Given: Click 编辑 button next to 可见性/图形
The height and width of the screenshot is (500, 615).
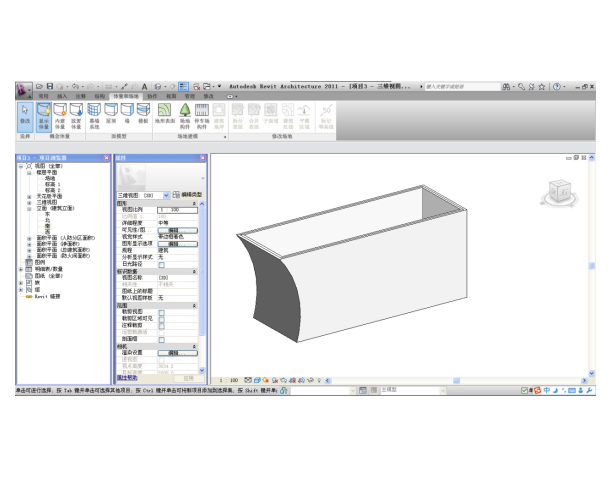Looking at the screenshot, I should click(x=173, y=229).
